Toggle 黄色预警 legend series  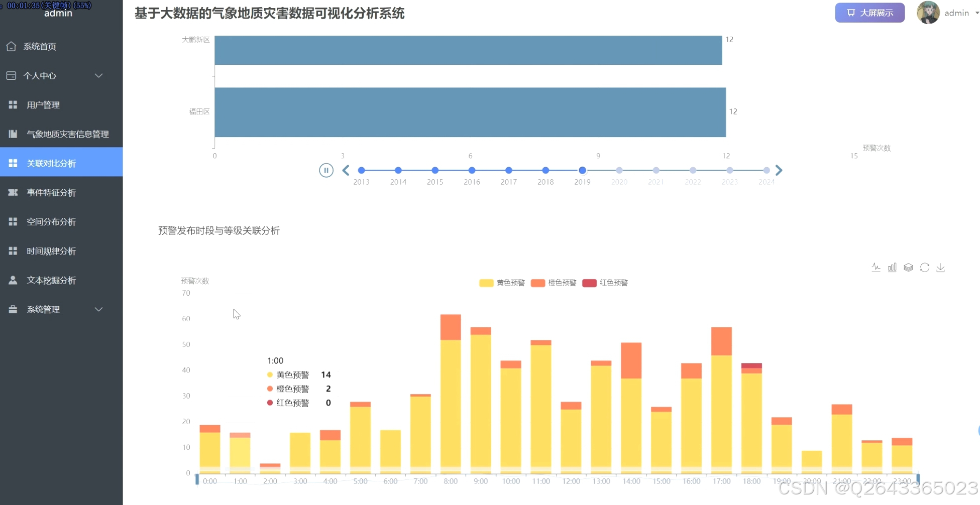[502, 283]
